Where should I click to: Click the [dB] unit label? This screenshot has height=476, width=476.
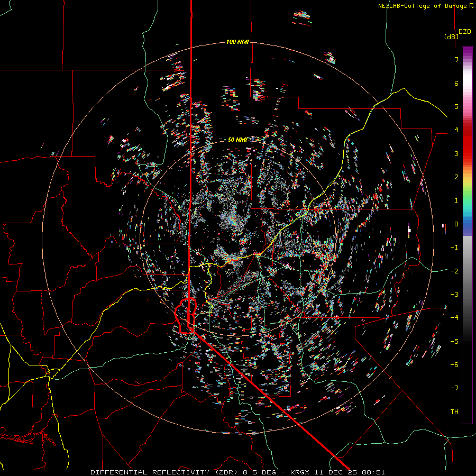(x=451, y=36)
